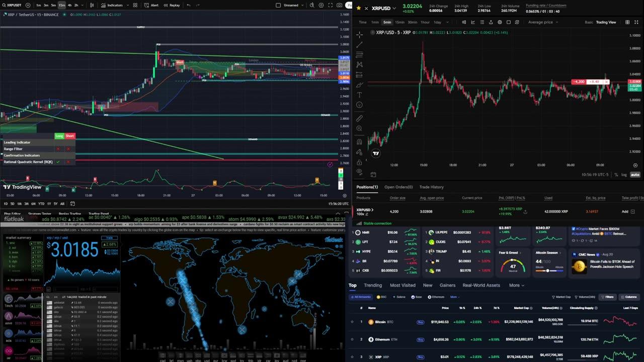Open TradingView chart settings gear

(x=321, y=5)
